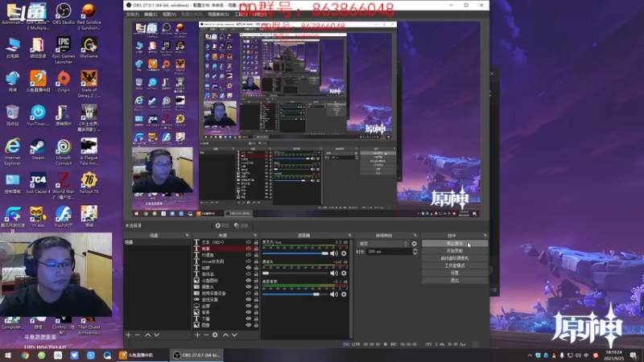Remove selected source with the minus icon

coord(206,335)
